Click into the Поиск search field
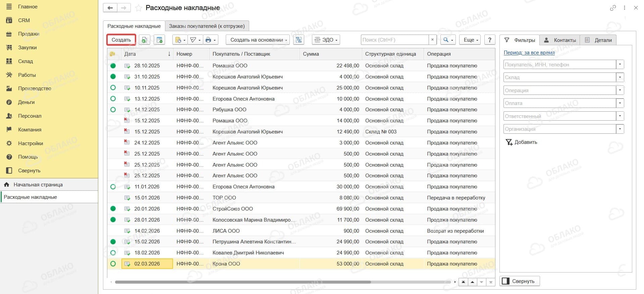This screenshot has height=294, width=644. [x=395, y=40]
